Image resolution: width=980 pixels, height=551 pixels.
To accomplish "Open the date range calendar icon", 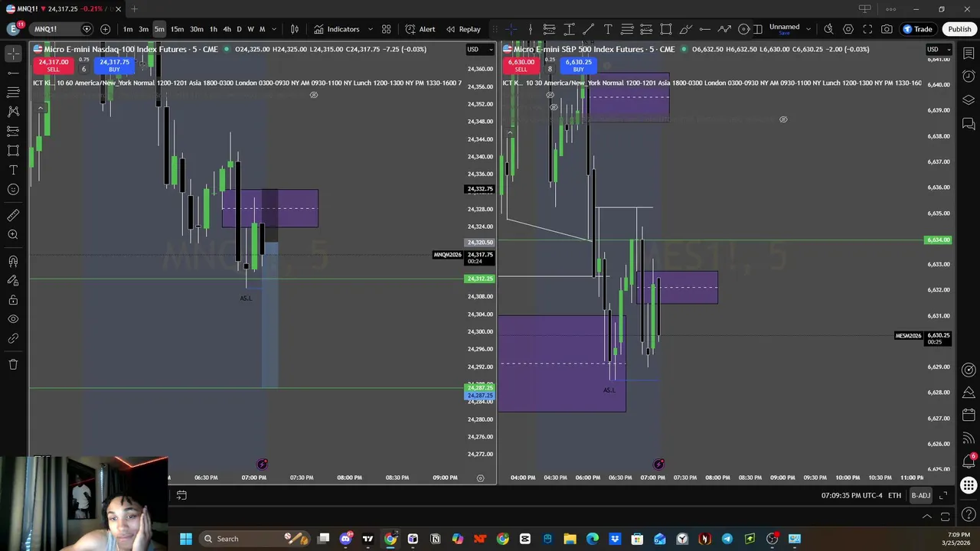I will tap(181, 495).
